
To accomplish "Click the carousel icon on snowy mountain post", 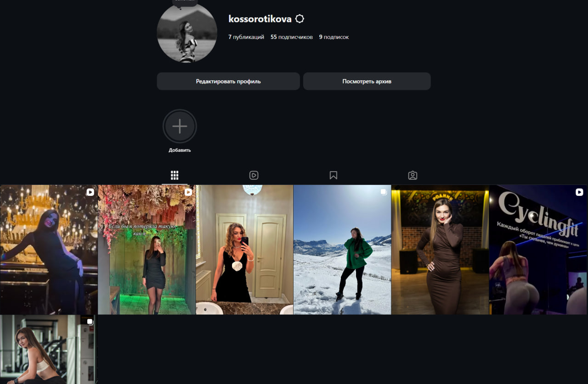I will (x=384, y=192).
